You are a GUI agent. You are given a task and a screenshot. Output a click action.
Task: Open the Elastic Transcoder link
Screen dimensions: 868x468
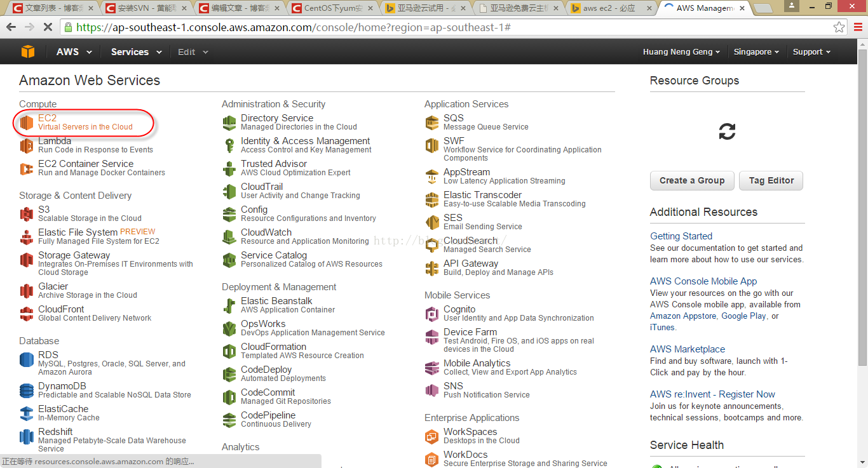[482, 195]
